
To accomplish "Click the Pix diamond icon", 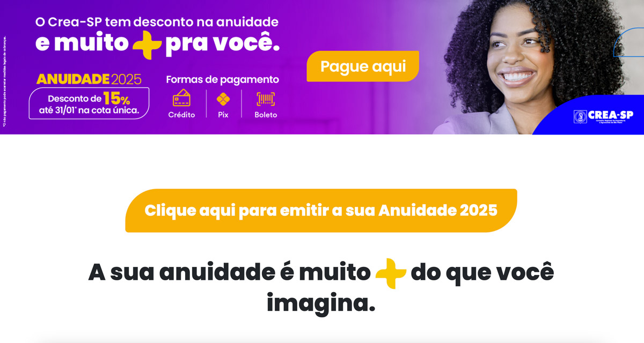I will [x=223, y=100].
